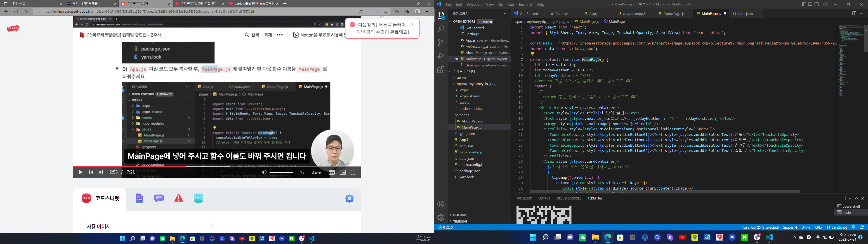
Task: Open Source Control view in VS Code
Action: [x=441, y=42]
